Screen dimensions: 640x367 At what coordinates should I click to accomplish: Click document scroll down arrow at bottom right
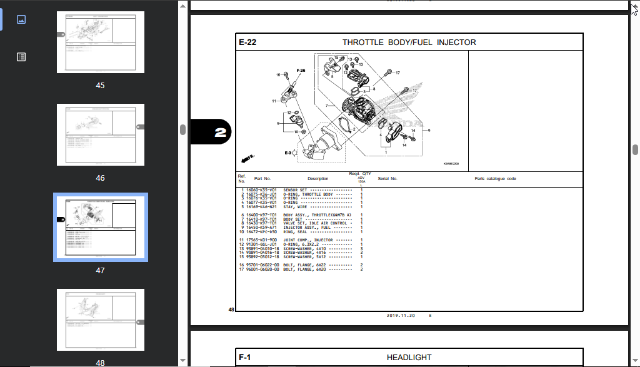click(635, 361)
